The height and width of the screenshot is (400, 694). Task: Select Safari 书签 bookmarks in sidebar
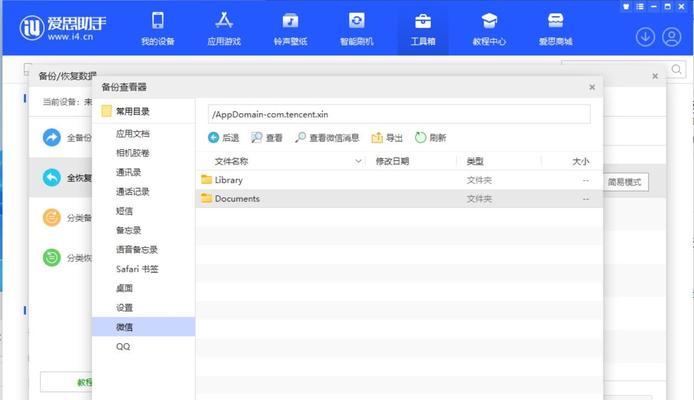point(137,269)
